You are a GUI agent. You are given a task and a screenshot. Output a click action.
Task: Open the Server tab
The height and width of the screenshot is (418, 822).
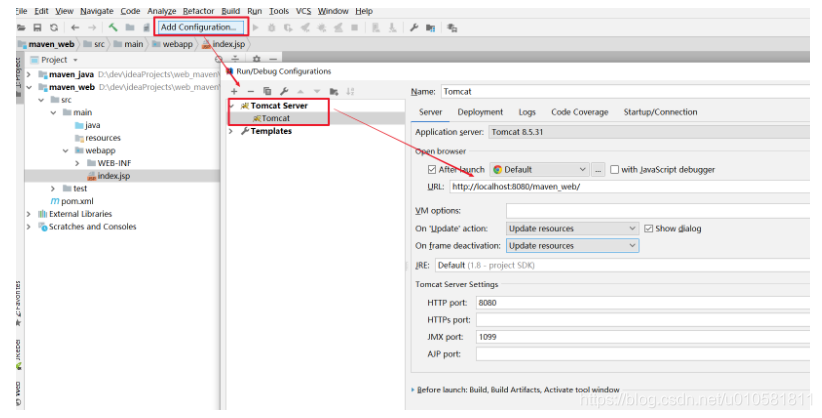[430, 112]
